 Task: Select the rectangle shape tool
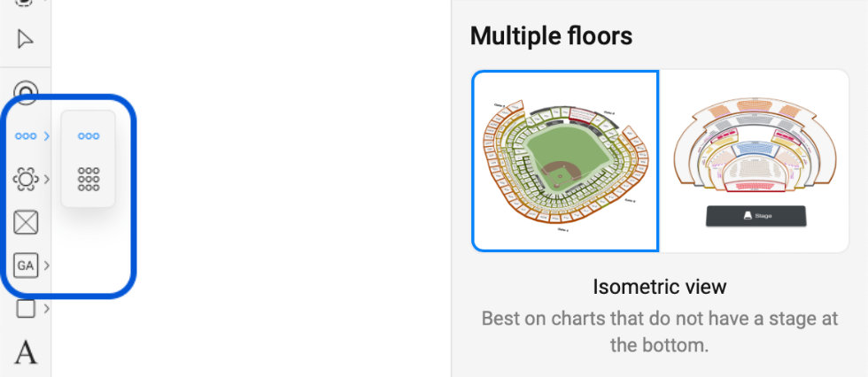(26, 309)
